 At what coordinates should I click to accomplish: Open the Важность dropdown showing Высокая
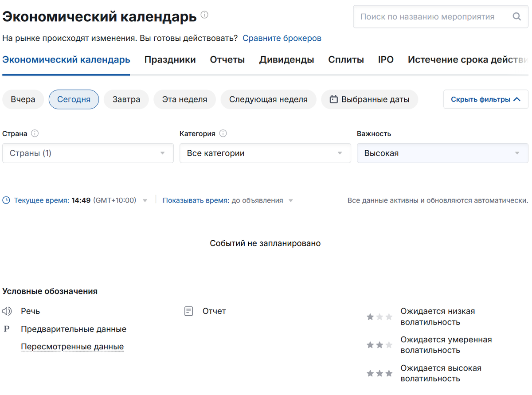pos(442,153)
